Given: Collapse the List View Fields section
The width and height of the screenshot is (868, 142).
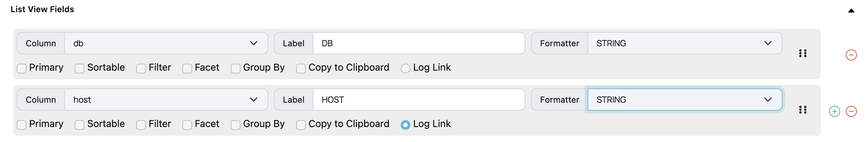Looking at the screenshot, I should click(x=851, y=10).
